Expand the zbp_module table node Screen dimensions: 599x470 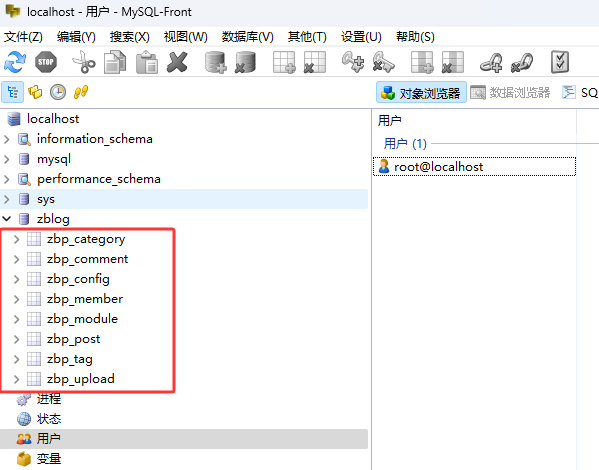[x=16, y=319]
